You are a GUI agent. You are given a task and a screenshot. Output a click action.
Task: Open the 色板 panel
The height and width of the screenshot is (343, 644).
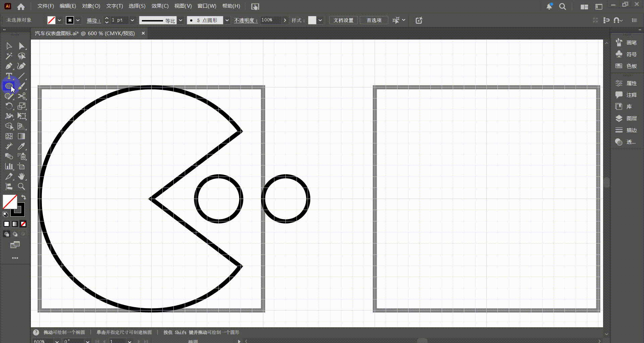(627, 66)
